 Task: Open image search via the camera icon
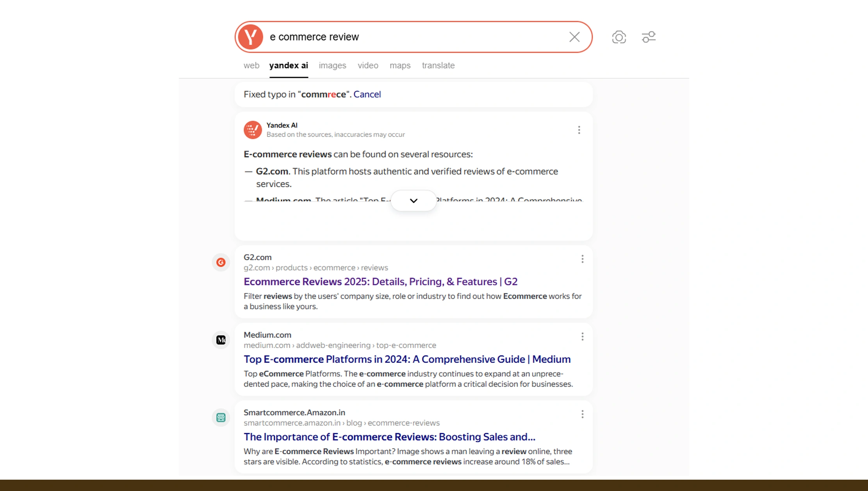[619, 37]
